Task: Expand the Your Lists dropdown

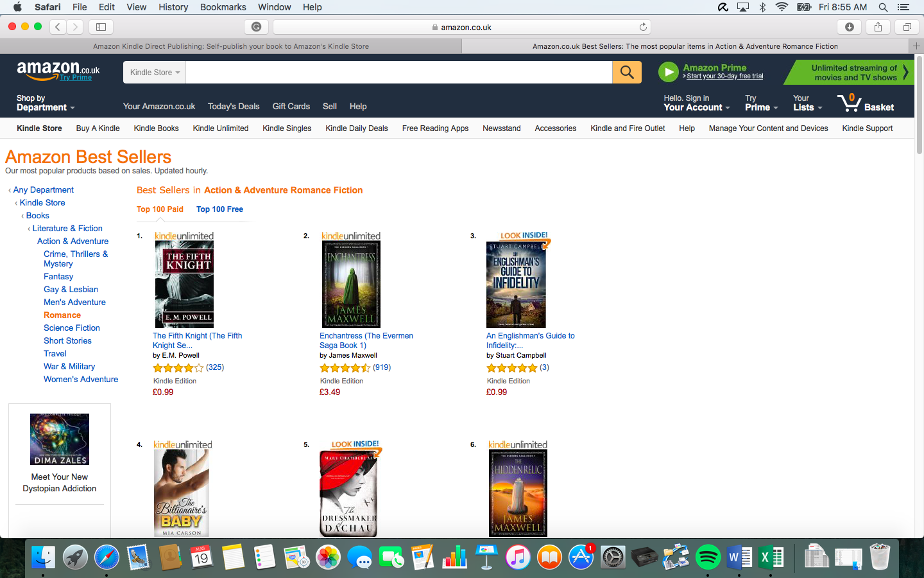Action: pyautogui.click(x=807, y=103)
